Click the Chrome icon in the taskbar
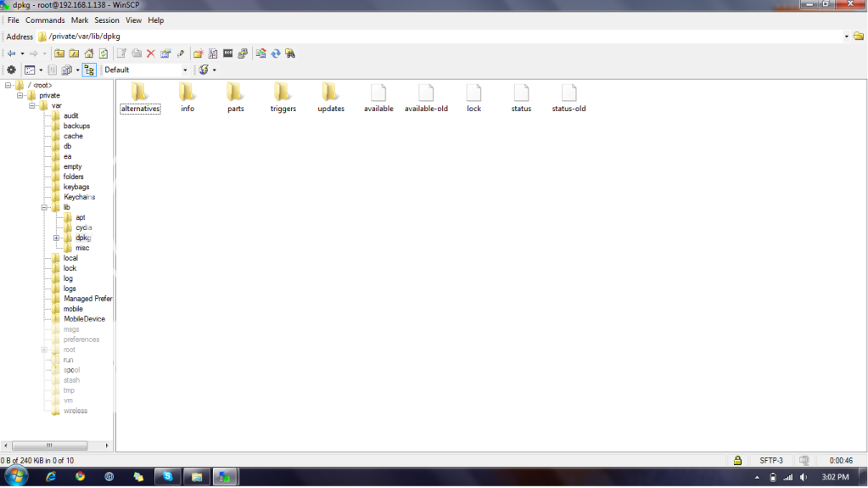868x488 pixels. (x=80, y=477)
